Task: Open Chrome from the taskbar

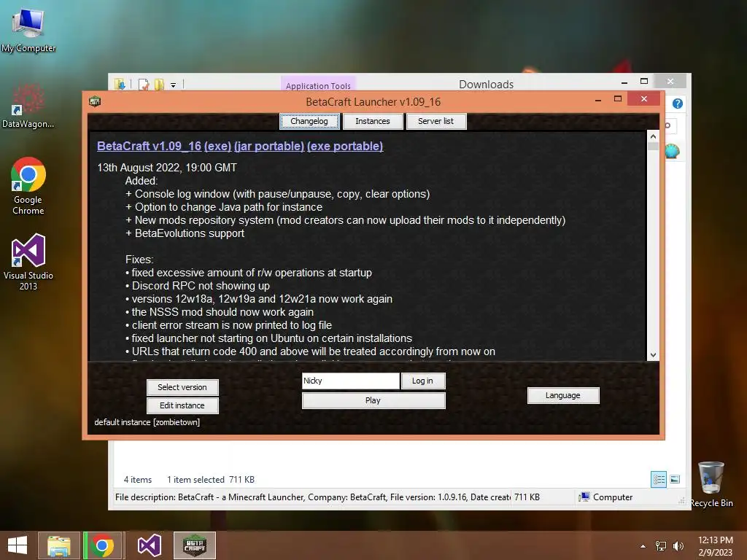Action: click(x=102, y=545)
